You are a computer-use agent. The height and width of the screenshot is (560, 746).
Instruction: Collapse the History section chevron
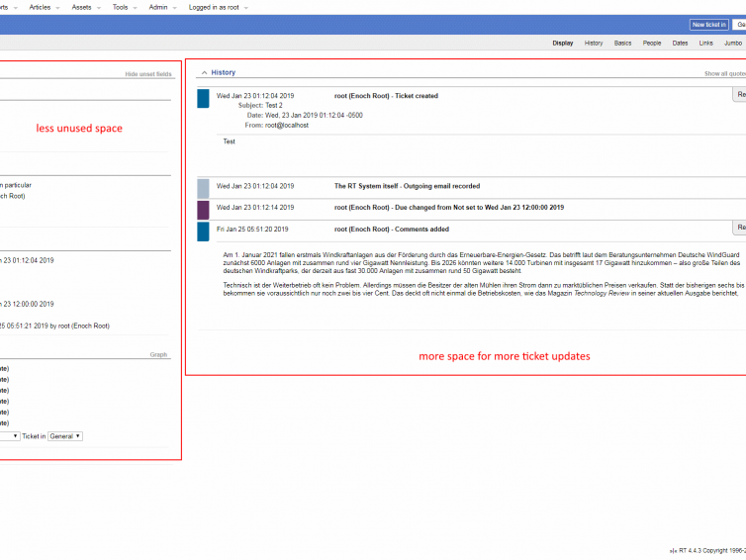coord(203,73)
